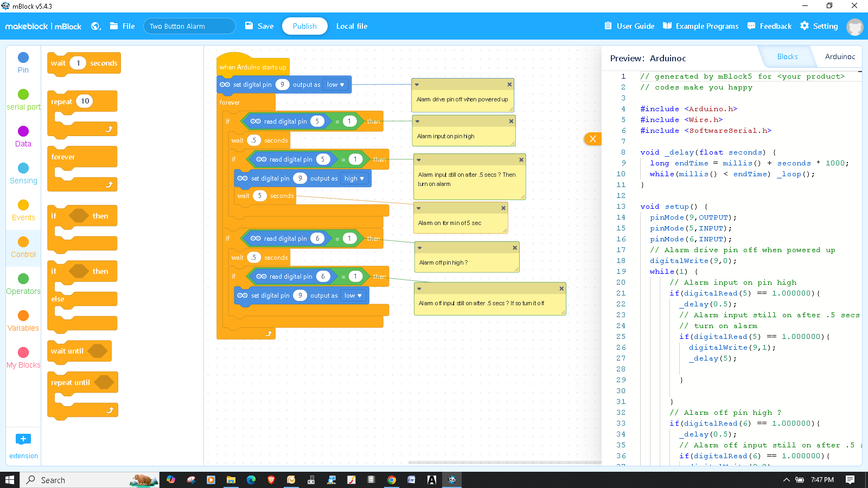Delete the 'Alarm input on pin high' comment
The height and width of the screenshot is (488, 868).
511,121
